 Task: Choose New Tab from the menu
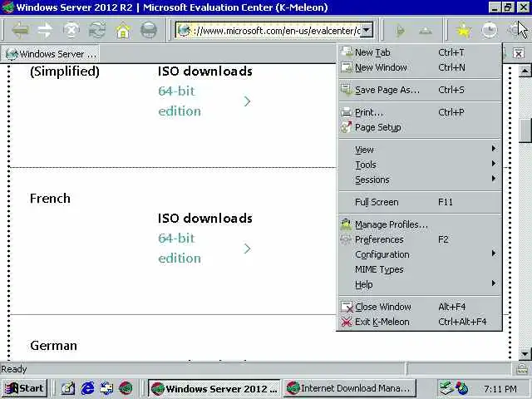tap(419, 52)
